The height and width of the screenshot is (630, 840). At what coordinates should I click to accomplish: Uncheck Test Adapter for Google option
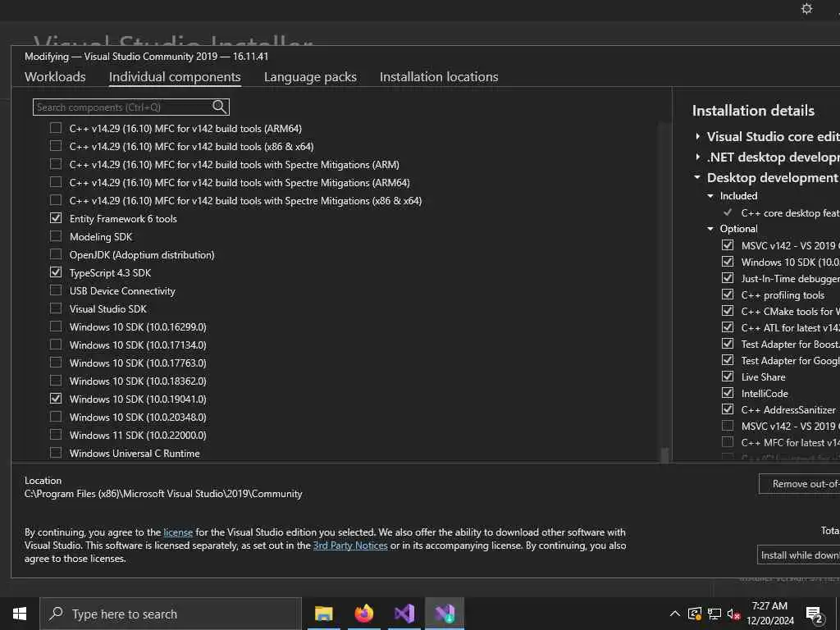click(728, 360)
